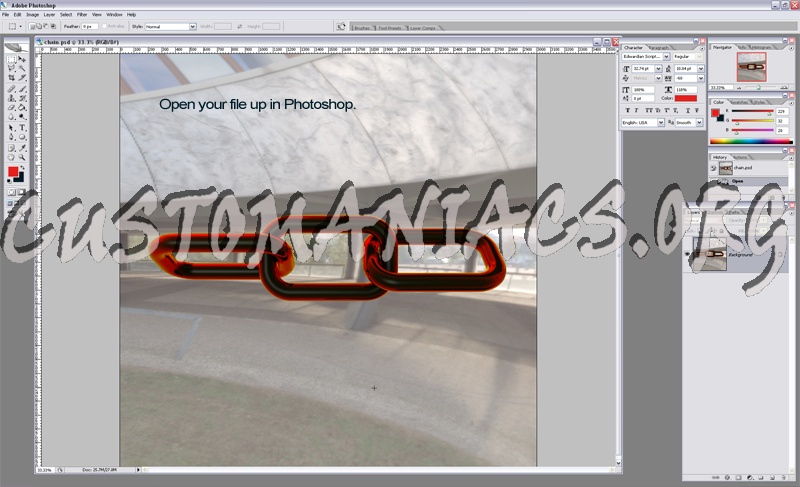Reset default colors icon in toolbox
Screen dimensions: 800x487
9,180
